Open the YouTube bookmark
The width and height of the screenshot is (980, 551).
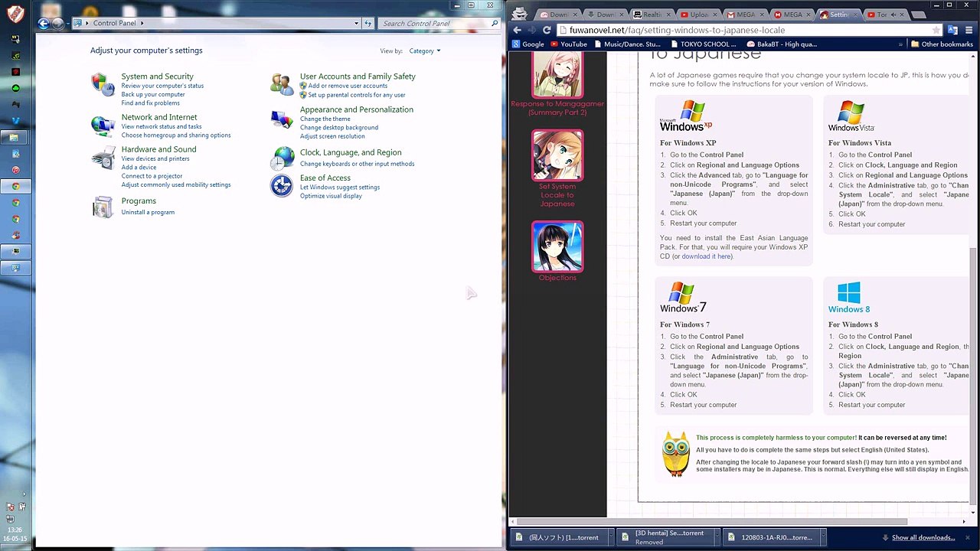pyautogui.click(x=569, y=44)
